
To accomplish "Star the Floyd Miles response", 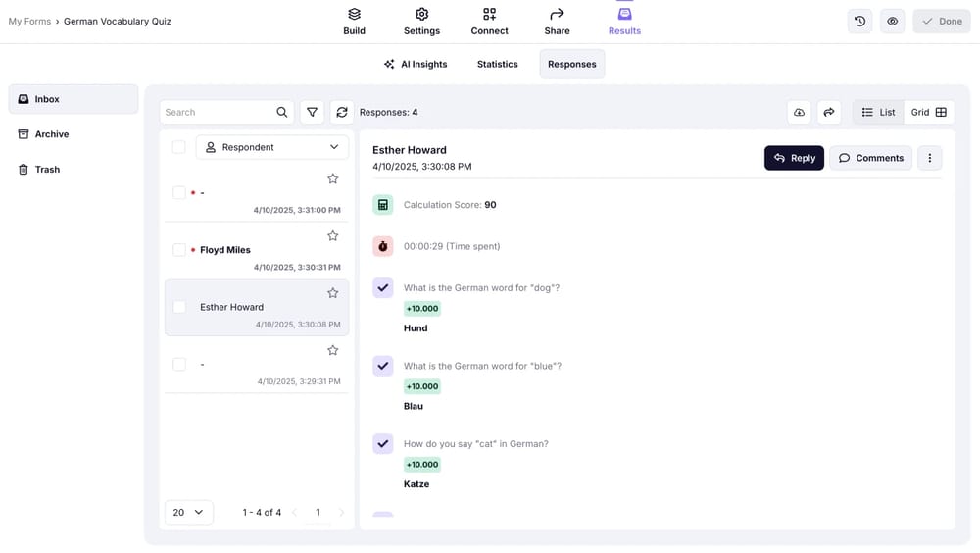I will click(x=332, y=236).
